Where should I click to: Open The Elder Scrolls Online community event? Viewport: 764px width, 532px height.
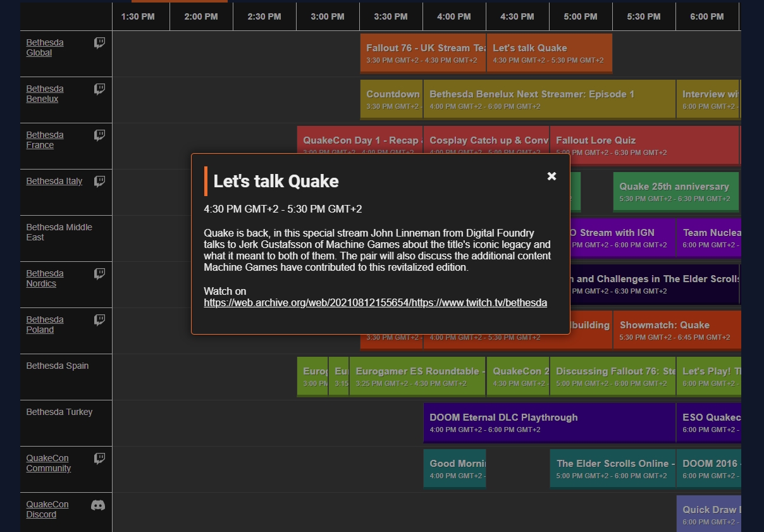coord(613,469)
